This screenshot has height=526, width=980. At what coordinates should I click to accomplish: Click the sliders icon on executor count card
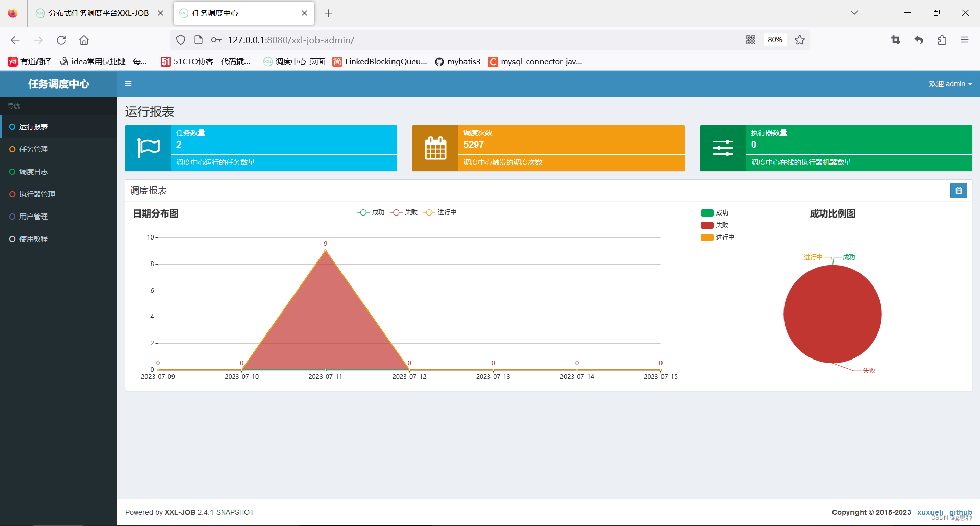(x=723, y=148)
